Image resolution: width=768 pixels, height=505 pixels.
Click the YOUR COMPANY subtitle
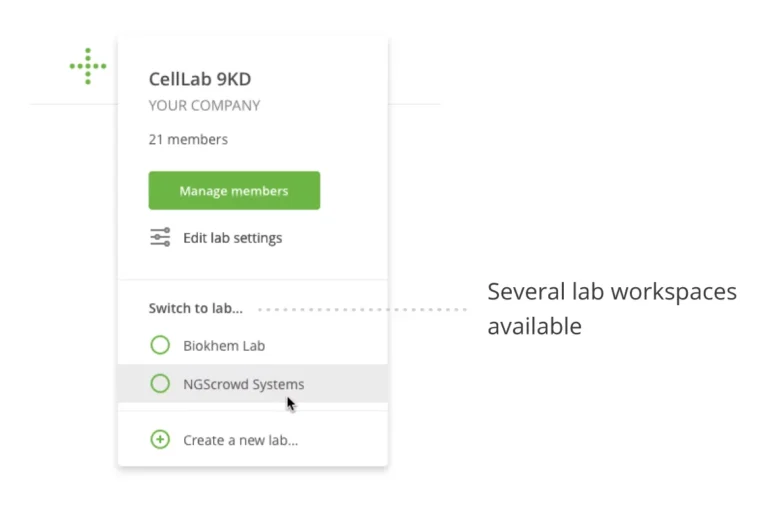click(204, 105)
